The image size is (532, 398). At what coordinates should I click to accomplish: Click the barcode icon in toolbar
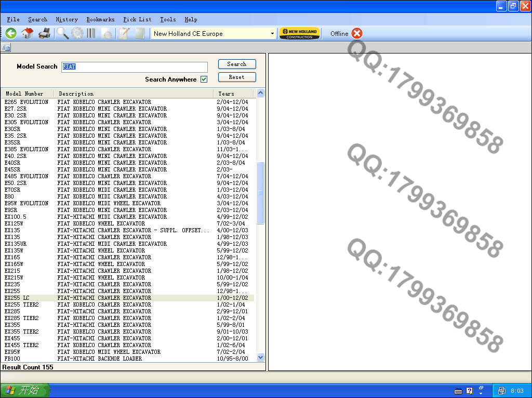(x=91, y=33)
